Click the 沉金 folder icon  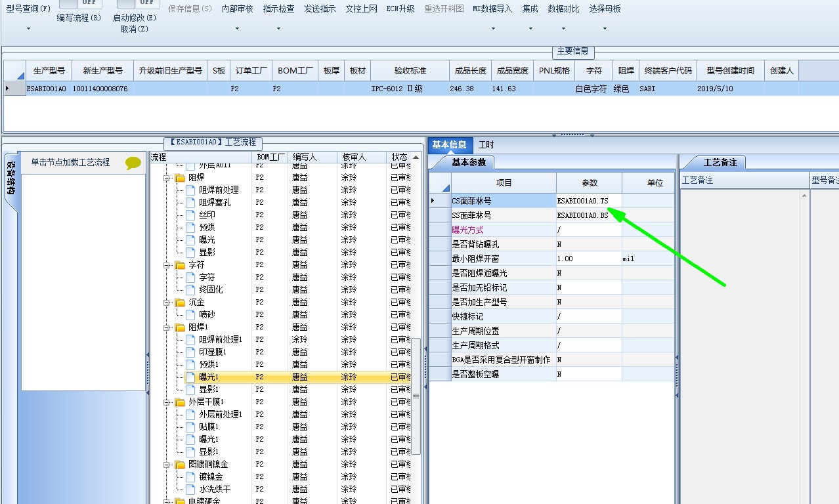point(181,303)
